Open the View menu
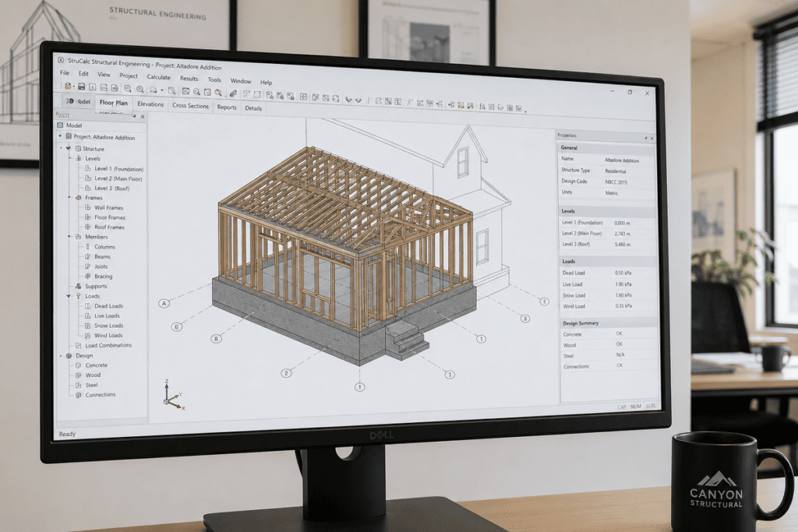The height and width of the screenshot is (532, 798). [x=104, y=75]
